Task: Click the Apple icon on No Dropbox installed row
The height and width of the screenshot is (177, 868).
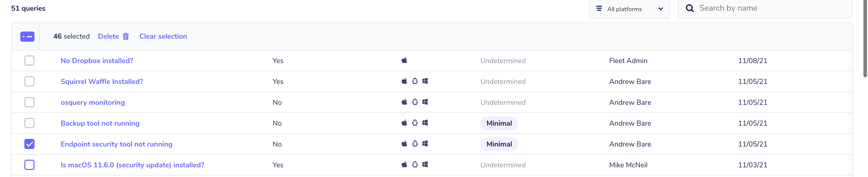Action: [x=404, y=60]
